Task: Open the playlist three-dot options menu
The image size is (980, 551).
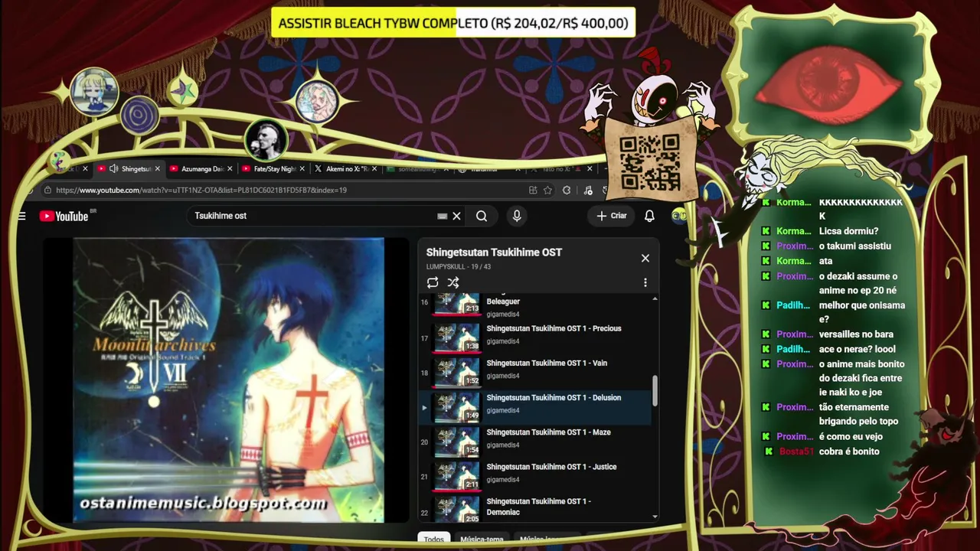Action: (645, 282)
